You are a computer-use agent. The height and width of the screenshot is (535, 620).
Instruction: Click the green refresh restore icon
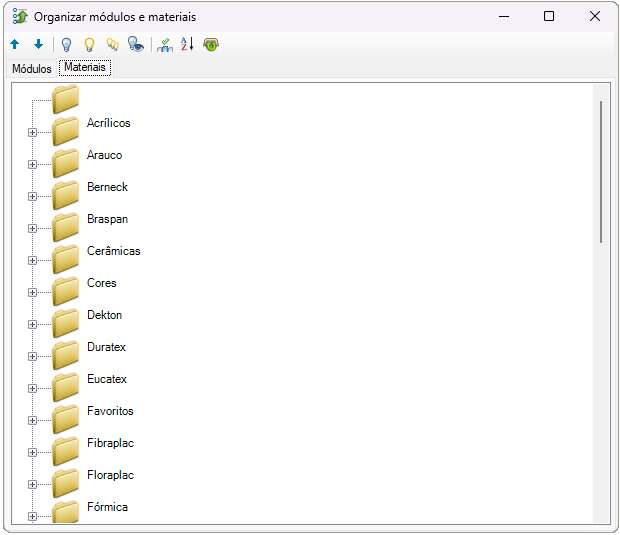tap(211, 44)
